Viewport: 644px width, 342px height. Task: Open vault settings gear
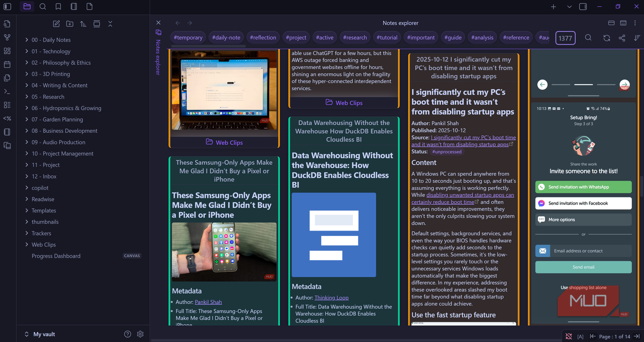pos(141,334)
